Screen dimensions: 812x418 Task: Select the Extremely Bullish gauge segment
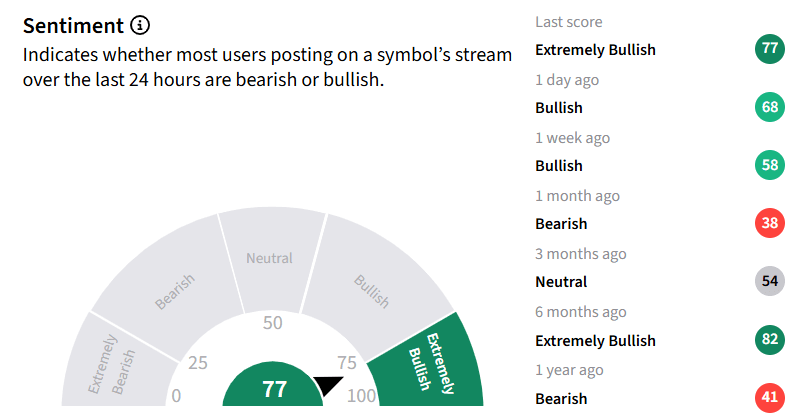click(432, 363)
